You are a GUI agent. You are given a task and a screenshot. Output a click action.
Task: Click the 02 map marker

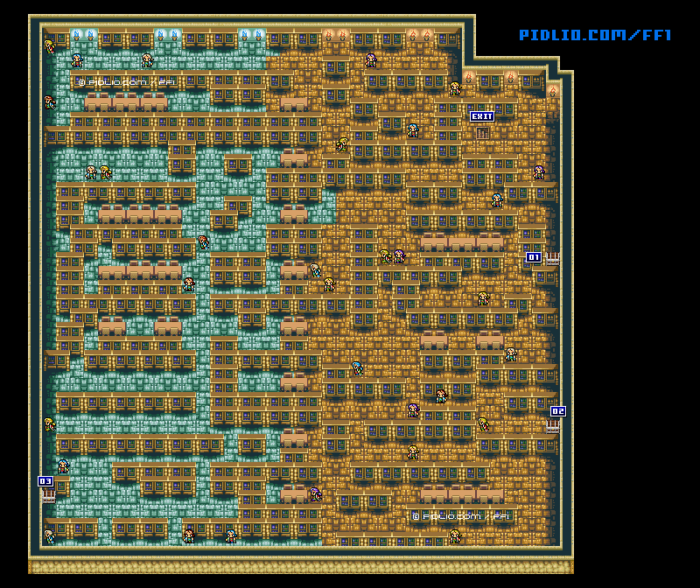tap(558, 411)
